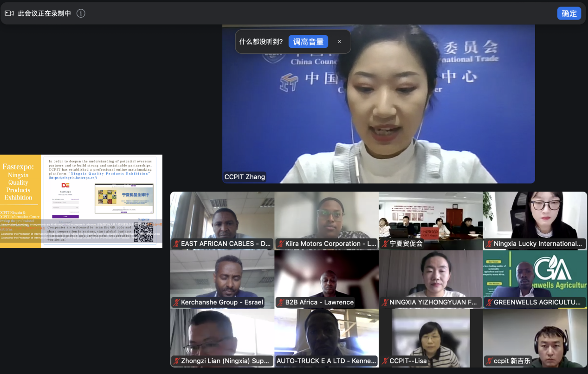Click the 确定 confirm button

click(x=569, y=13)
